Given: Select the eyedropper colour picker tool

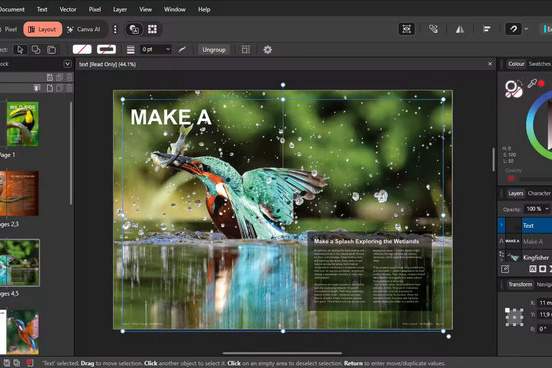Looking at the screenshot, I should pyautogui.click(x=532, y=83).
